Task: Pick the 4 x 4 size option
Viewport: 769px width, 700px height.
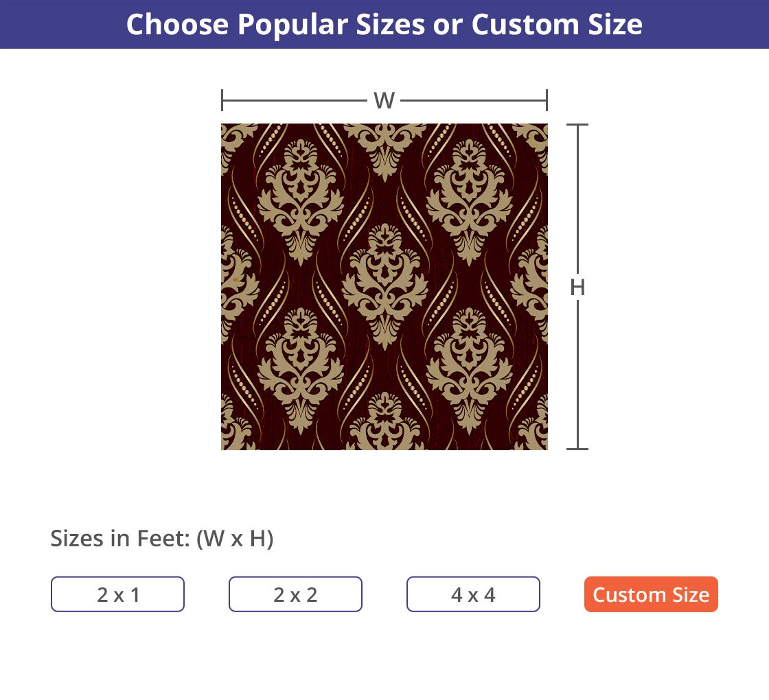Action: click(473, 594)
